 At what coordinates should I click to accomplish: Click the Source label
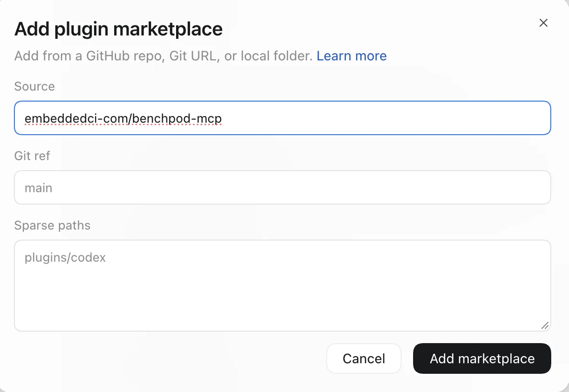[35, 86]
